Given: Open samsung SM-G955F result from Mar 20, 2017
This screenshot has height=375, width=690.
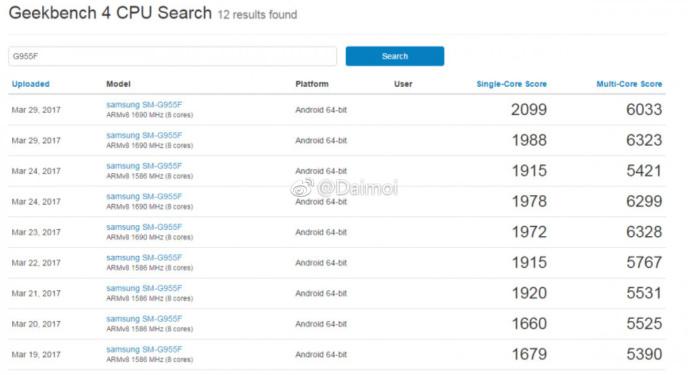Looking at the screenshot, I should 144,319.
